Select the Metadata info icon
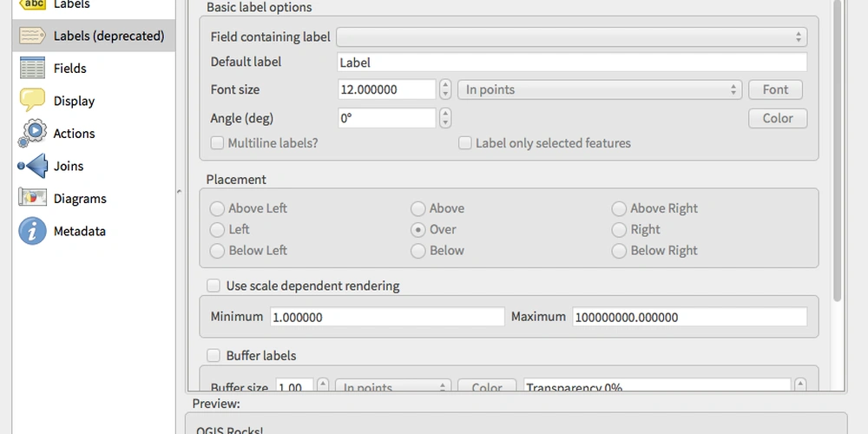 (x=32, y=231)
